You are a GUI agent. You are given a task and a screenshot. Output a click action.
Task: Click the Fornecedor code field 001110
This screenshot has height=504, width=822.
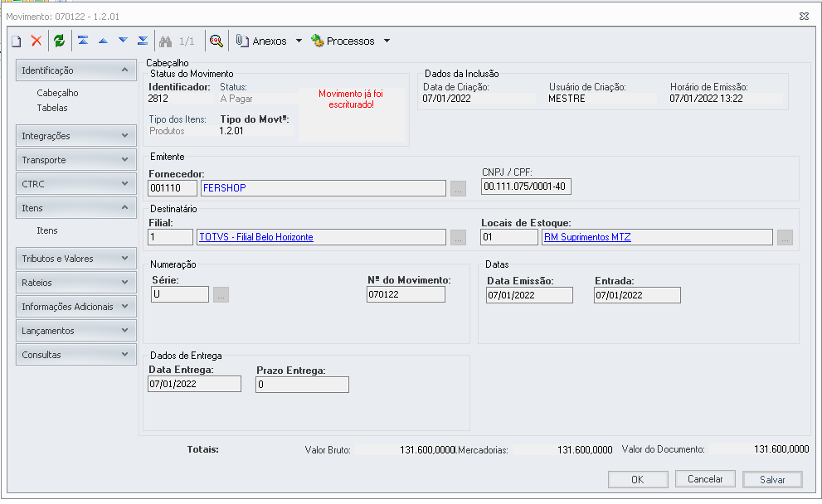tap(173, 188)
